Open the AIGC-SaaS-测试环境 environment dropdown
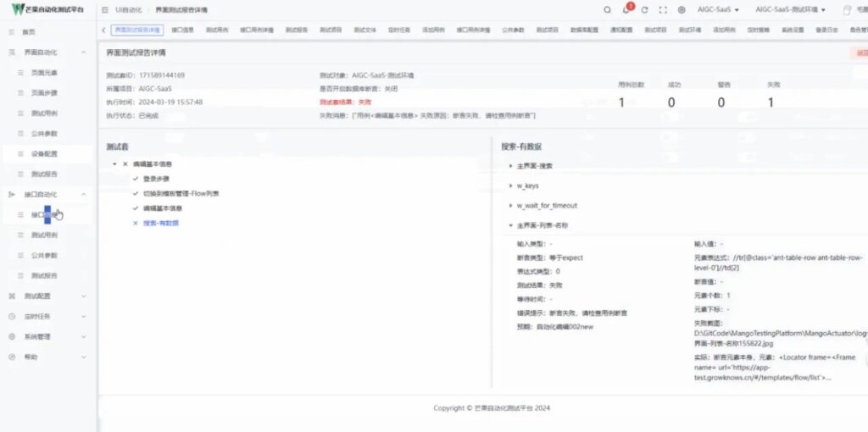Image resolution: width=868 pixels, height=432 pixels. (791, 10)
